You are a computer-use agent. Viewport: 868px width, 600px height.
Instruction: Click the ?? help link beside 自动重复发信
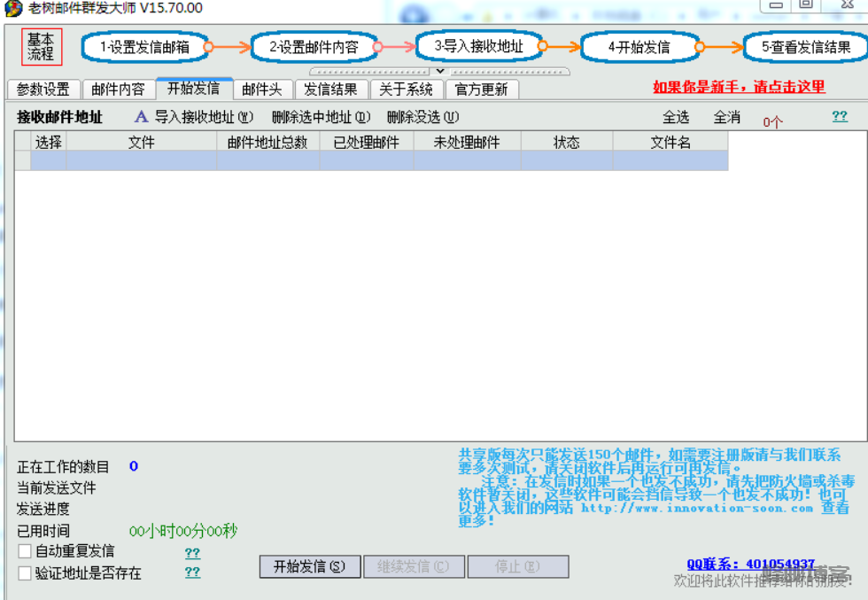click(192, 553)
